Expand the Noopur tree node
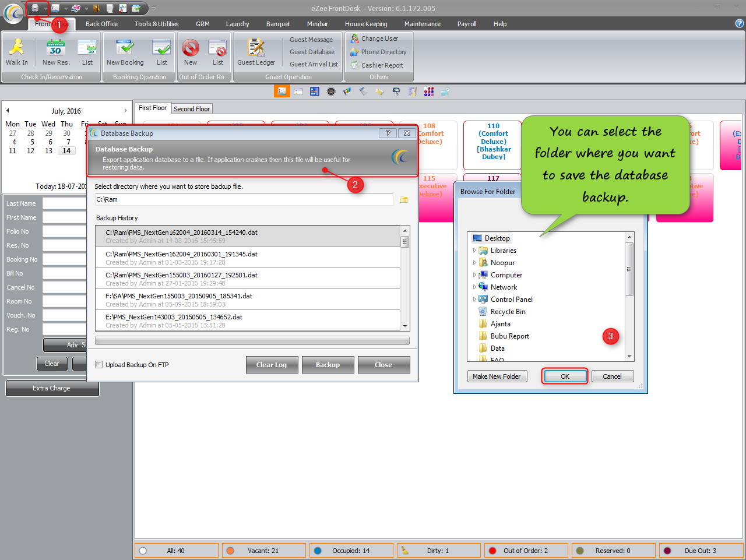Image resolution: width=746 pixels, height=560 pixels. pos(474,263)
